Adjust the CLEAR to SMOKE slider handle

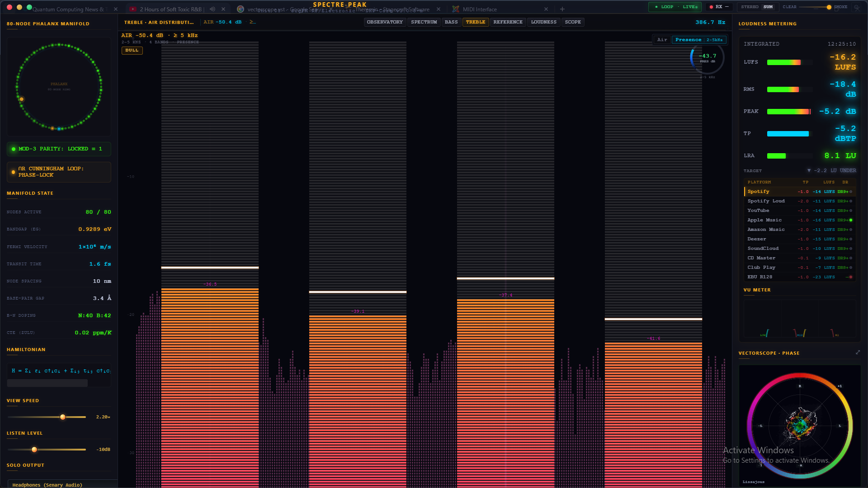[829, 7]
